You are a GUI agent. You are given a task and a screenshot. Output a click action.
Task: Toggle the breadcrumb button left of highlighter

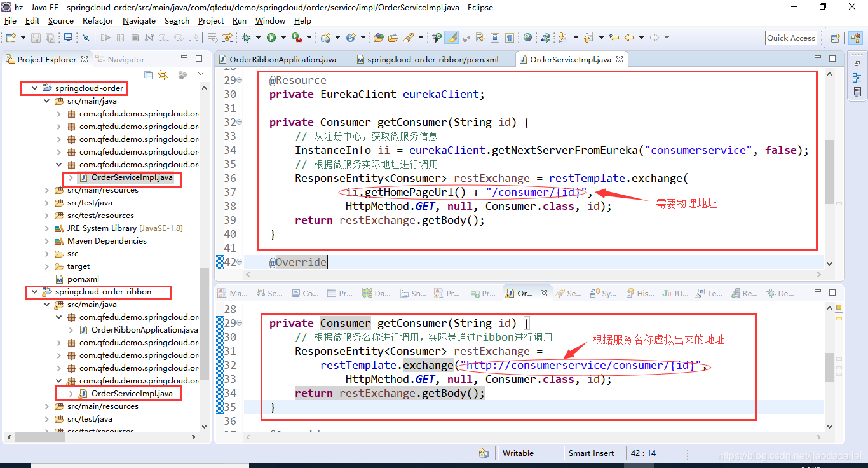click(437, 38)
